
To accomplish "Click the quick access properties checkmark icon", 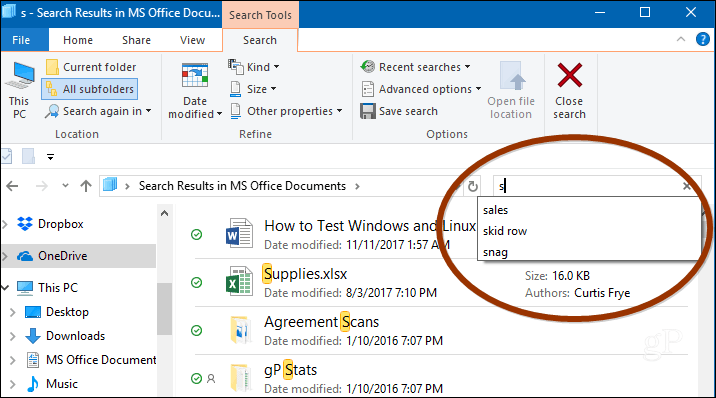I will point(6,156).
